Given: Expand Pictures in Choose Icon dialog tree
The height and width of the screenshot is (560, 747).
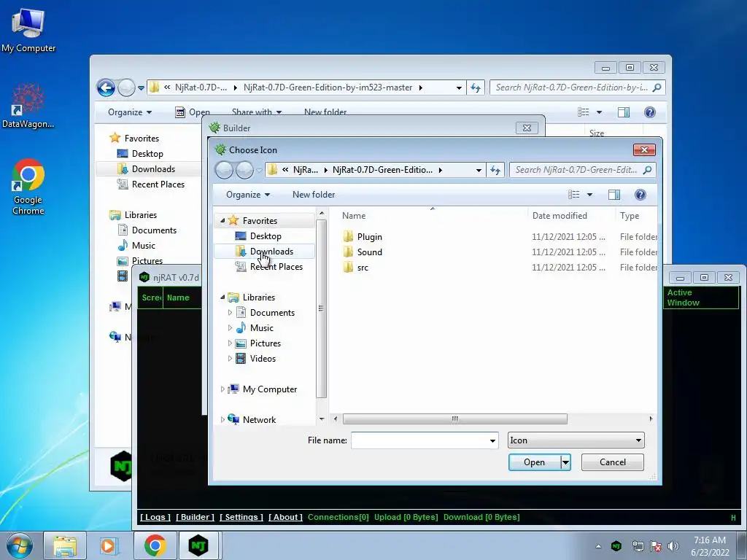Looking at the screenshot, I should click(230, 343).
